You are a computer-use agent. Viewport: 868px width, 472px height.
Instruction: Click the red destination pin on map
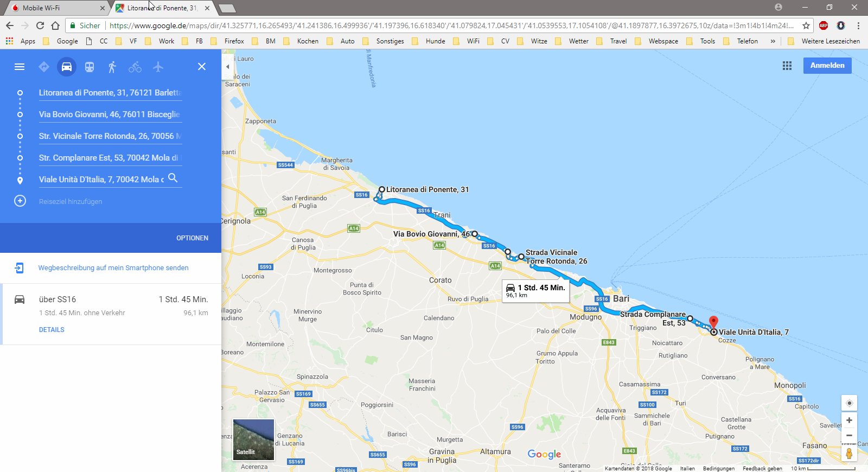[714, 322]
